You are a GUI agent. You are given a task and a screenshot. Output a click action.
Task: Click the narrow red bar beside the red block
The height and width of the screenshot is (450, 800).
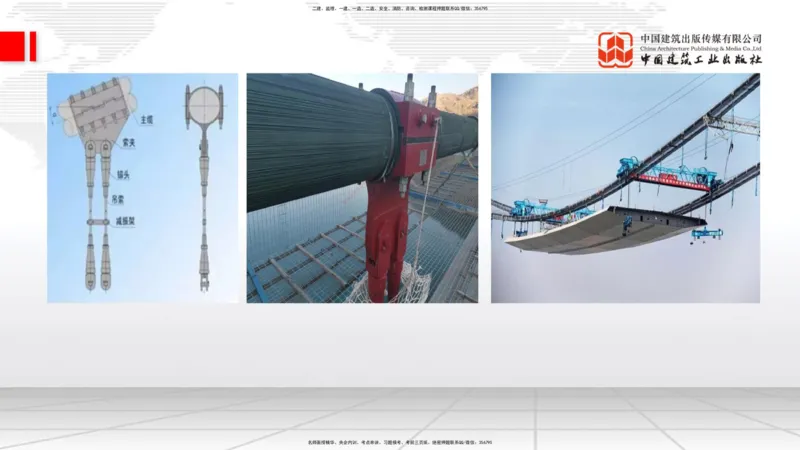pyautogui.click(x=32, y=46)
